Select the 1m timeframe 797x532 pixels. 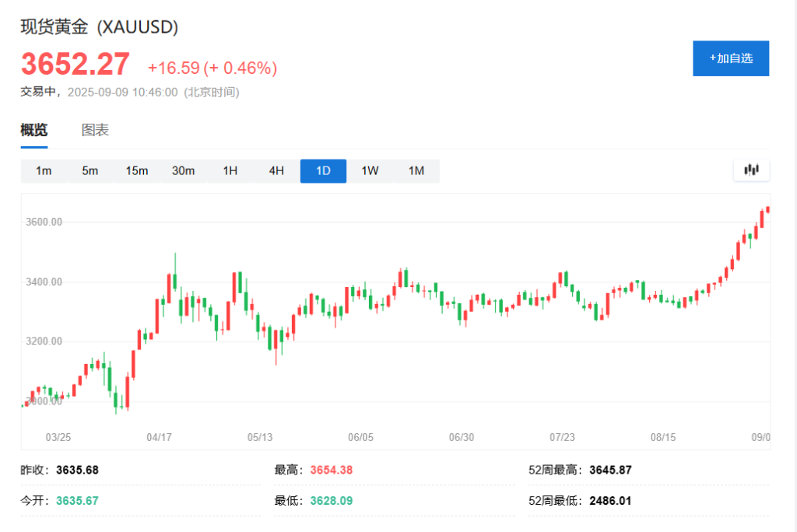pos(44,170)
